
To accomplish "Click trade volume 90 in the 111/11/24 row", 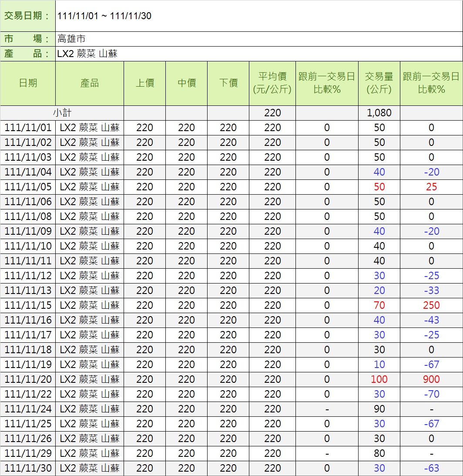I will (379, 409).
